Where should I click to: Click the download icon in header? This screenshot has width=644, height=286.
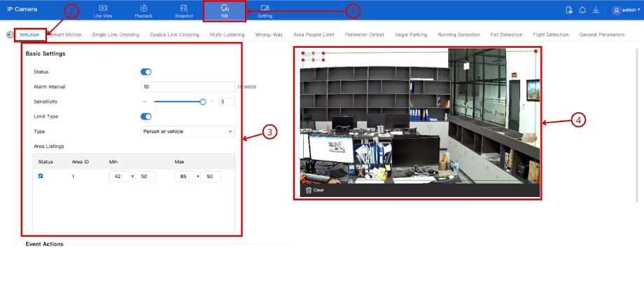[x=596, y=10]
